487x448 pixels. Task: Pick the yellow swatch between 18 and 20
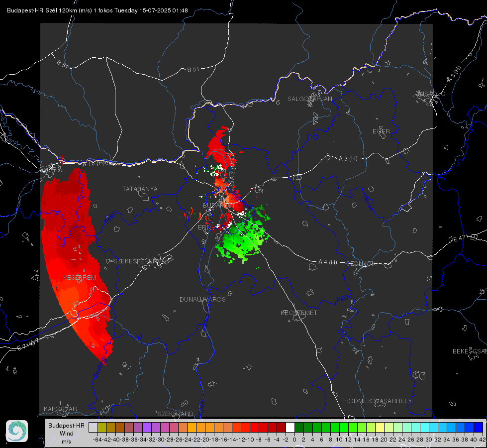[380, 427]
